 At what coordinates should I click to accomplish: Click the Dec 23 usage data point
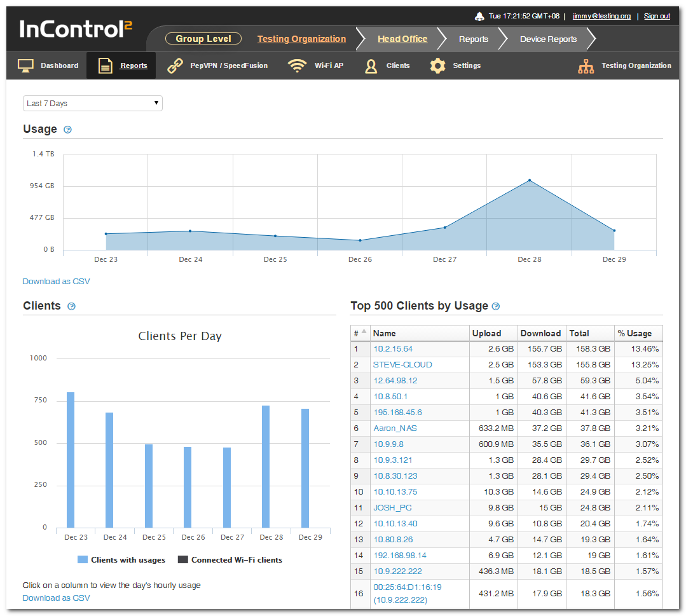106,234
